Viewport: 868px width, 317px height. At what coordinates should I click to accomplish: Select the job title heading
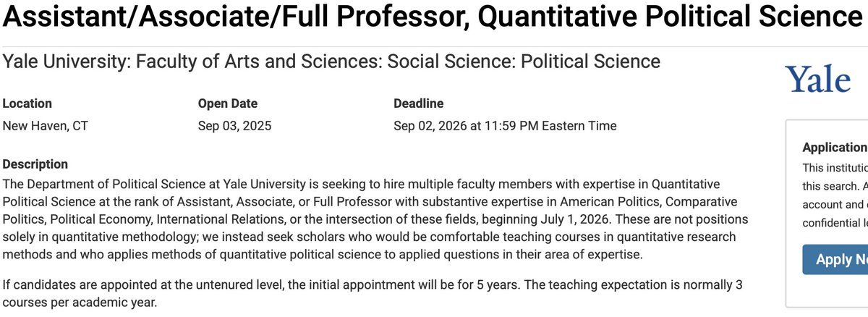click(x=427, y=17)
